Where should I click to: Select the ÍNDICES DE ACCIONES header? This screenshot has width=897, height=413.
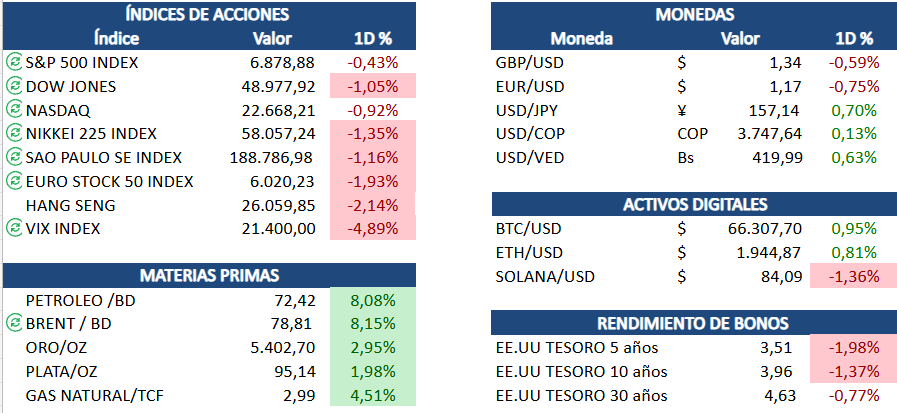(x=208, y=14)
